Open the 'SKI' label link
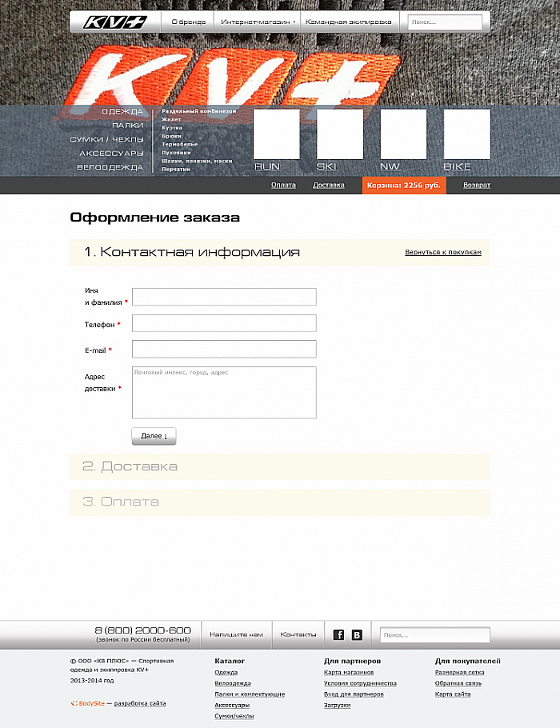The image size is (560, 728). point(326,166)
